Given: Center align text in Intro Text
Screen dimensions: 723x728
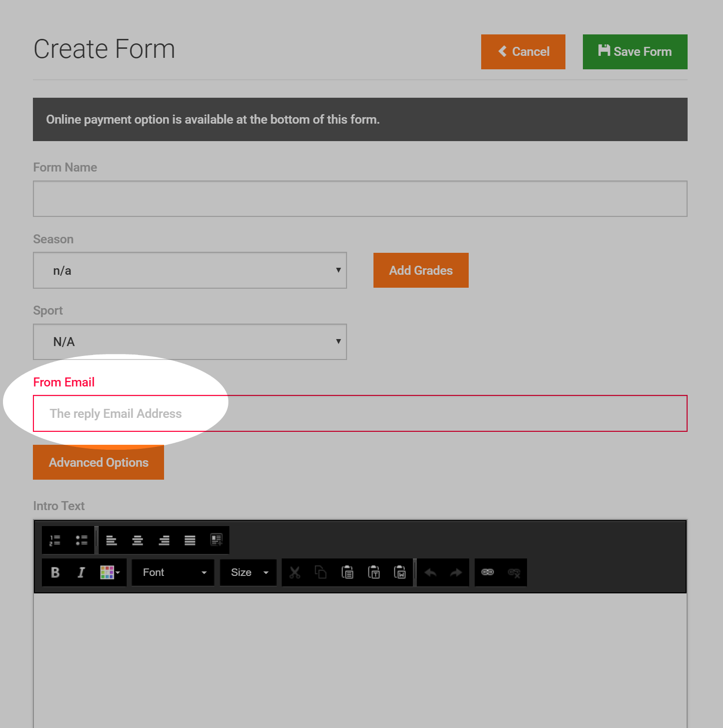Looking at the screenshot, I should pos(138,540).
